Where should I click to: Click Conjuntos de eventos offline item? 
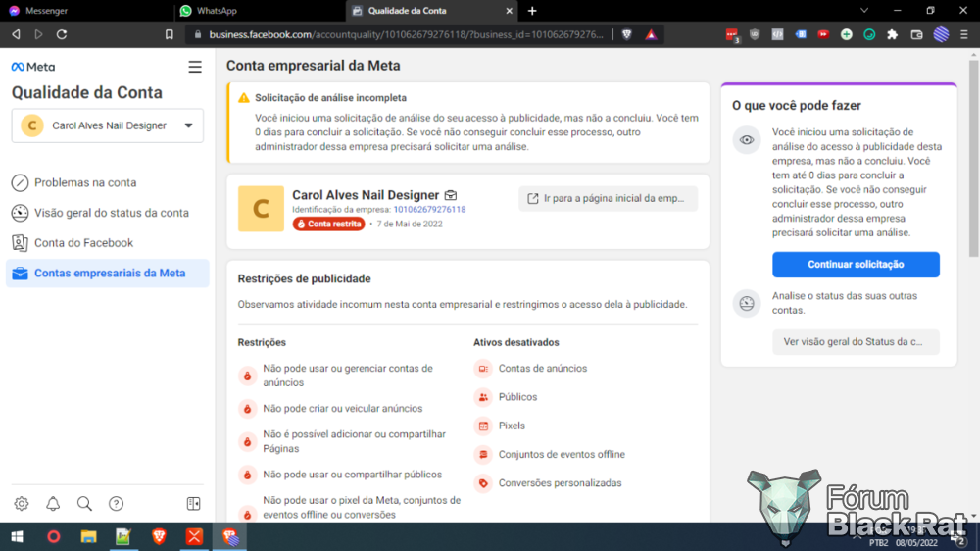point(562,455)
